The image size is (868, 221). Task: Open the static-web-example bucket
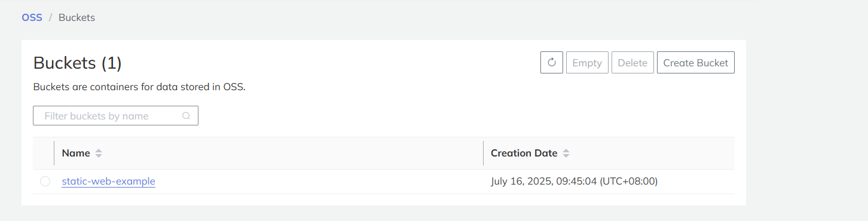(109, 181)
